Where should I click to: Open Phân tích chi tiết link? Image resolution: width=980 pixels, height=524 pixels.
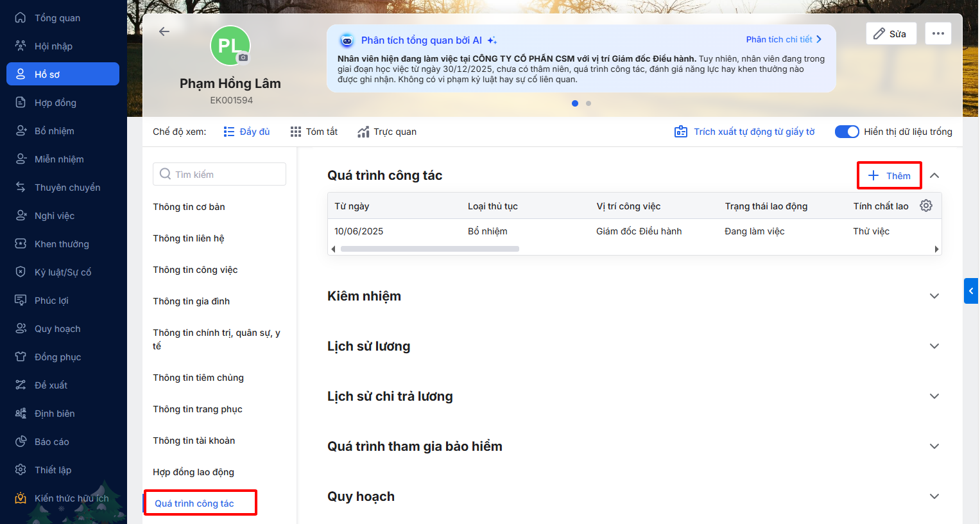point(784,39)
